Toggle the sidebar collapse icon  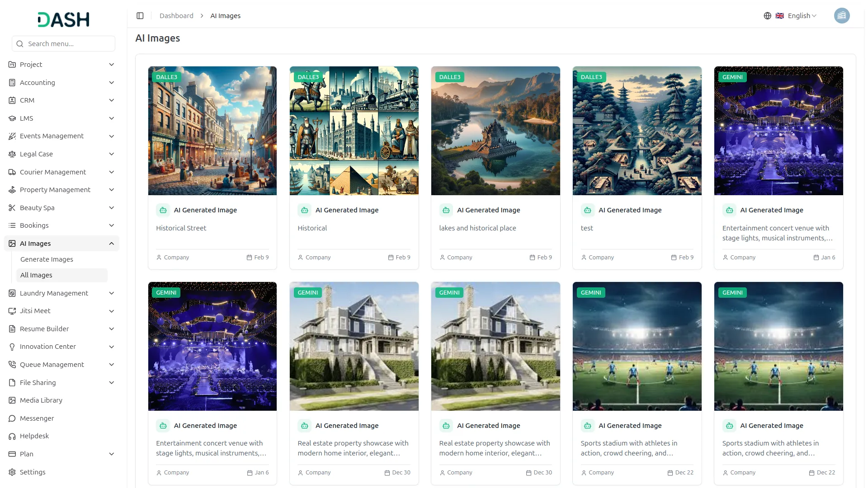click(x=140, y=16)
